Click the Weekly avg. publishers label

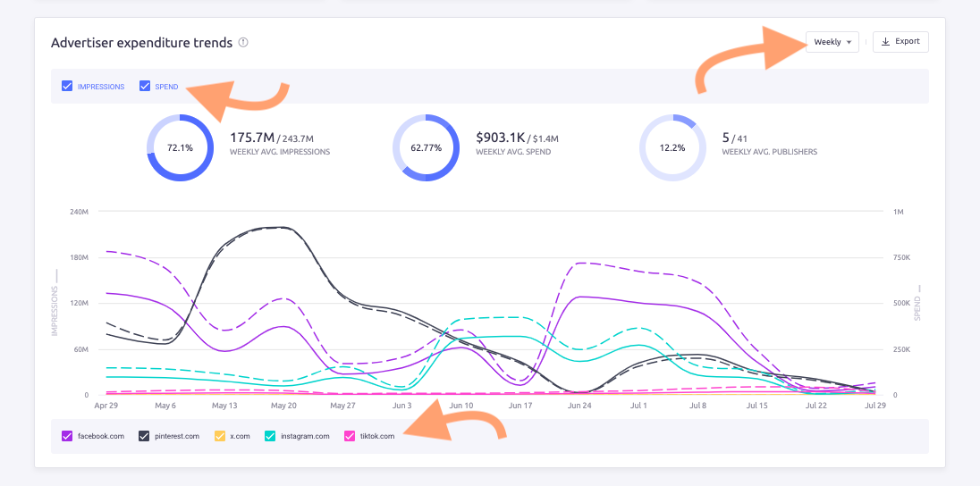pos(770,152)
